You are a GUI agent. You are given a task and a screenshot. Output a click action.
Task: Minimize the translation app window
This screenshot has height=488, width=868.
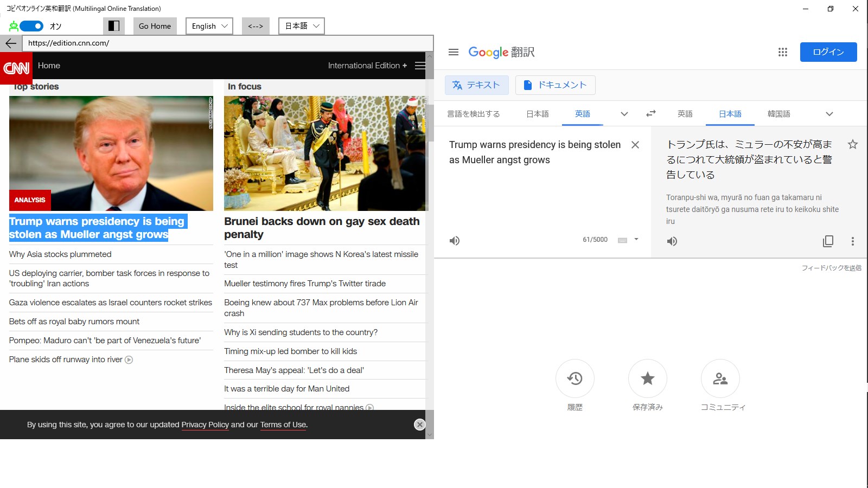tap(806, 9)
